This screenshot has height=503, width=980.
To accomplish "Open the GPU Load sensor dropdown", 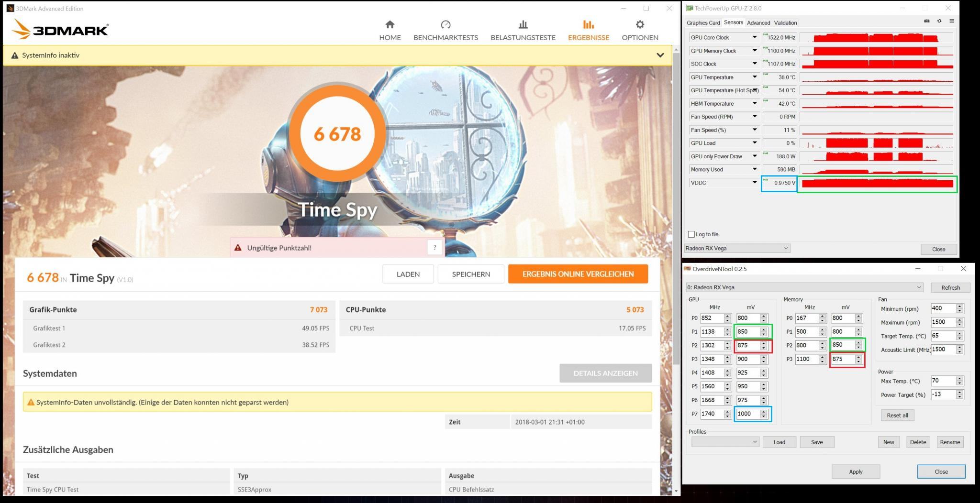I will pyautogui.click(x=755, y=143).
